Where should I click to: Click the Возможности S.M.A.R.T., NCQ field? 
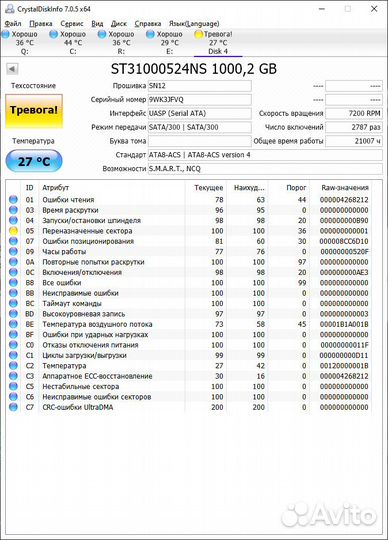pos(265,169)
